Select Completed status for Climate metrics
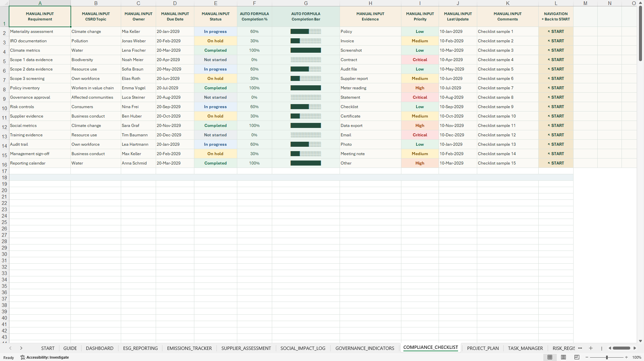 [x=215, y=50]
